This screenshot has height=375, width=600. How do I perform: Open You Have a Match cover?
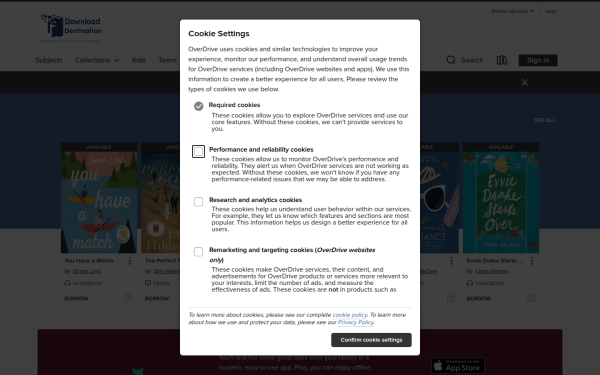[x=99, y=202]
